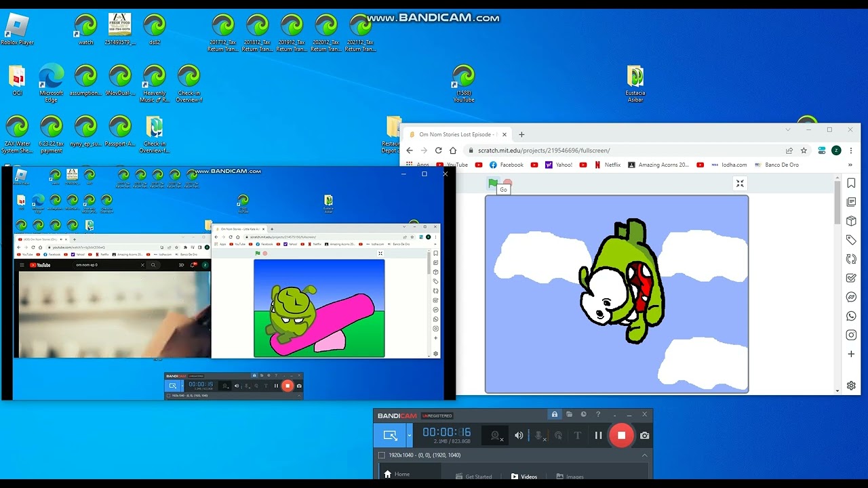Close the Om Nom Stories tab
Screen dimensions: 868x488
point(505,134)
